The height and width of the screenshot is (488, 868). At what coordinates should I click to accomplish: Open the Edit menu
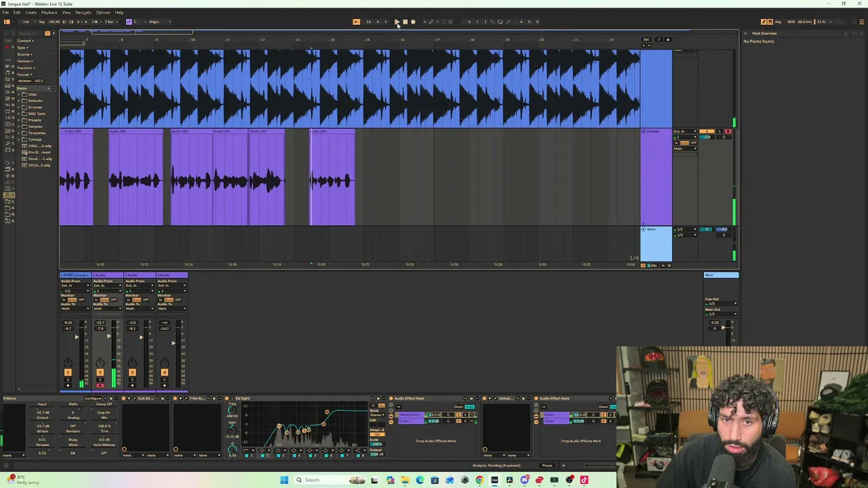point(16,12)
